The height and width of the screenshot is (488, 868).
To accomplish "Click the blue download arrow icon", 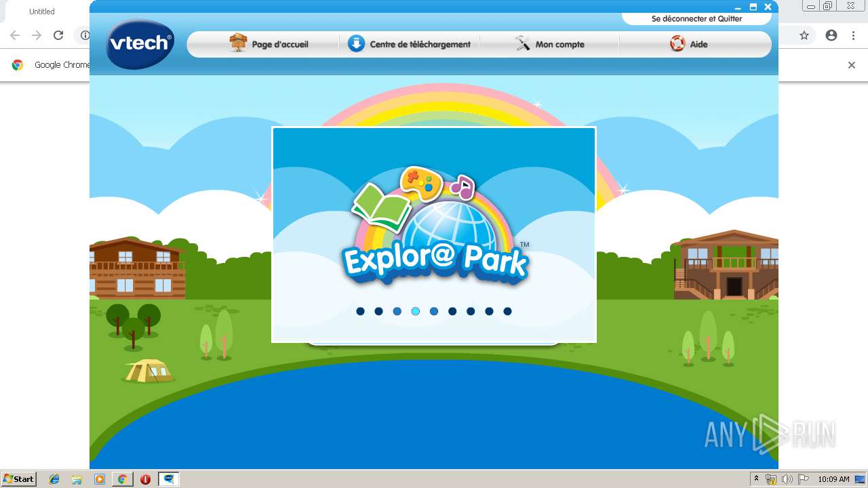I will [356, 44].
